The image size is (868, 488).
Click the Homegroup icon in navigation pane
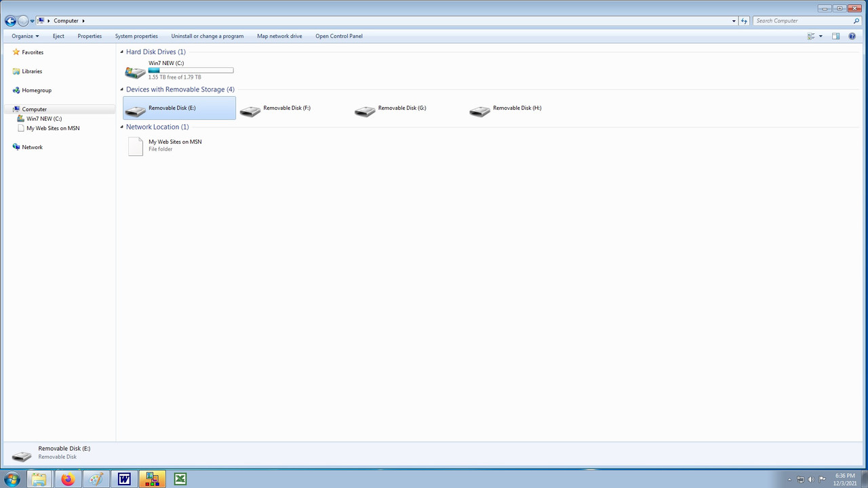[x=16, y=90]
